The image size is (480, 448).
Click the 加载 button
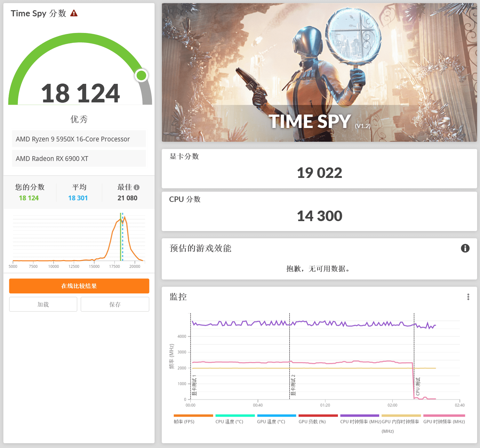point(43,304)
